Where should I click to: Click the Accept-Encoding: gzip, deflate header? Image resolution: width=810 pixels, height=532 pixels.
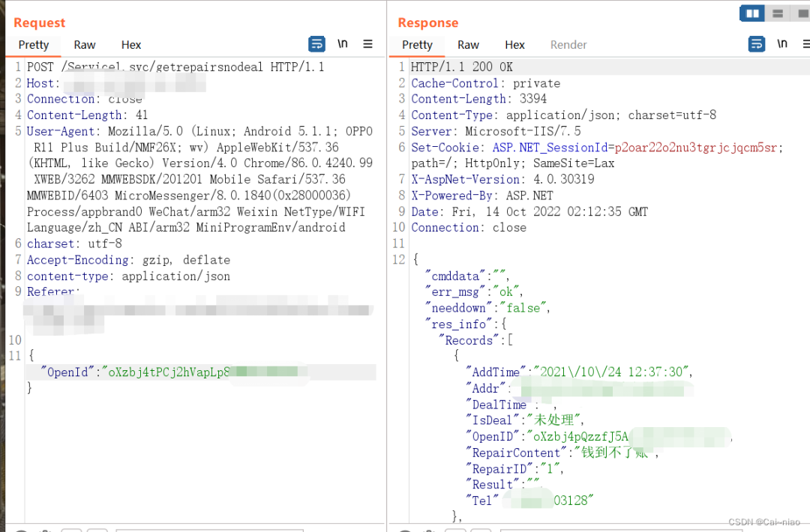[129, 259]
